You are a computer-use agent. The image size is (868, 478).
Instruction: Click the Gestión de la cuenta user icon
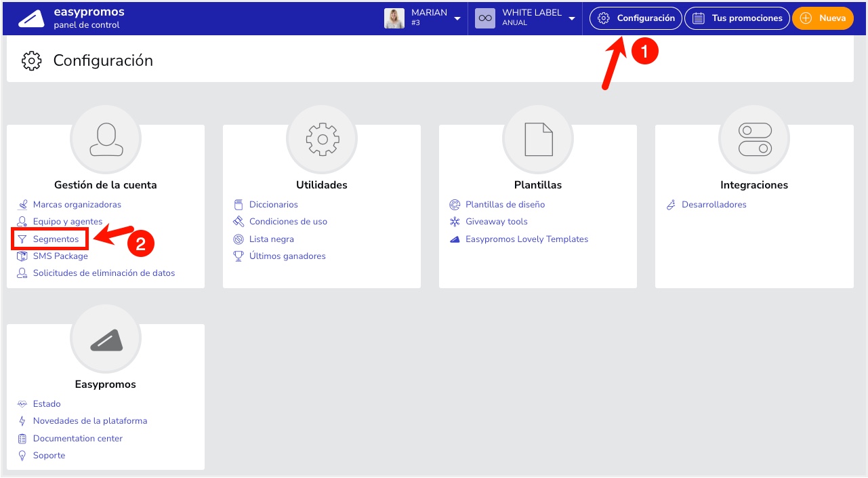[106, 140]
